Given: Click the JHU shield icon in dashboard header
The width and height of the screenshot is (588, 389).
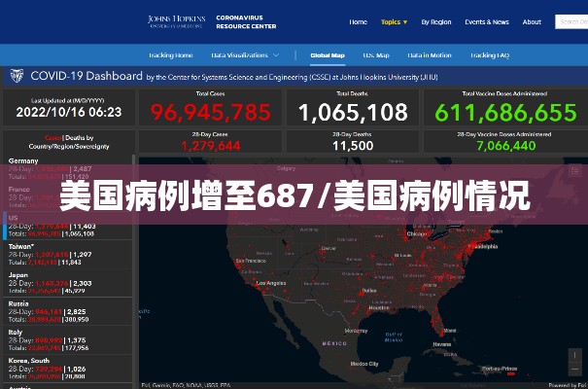Looking at the screenshot, I should [x=17, y=76].
